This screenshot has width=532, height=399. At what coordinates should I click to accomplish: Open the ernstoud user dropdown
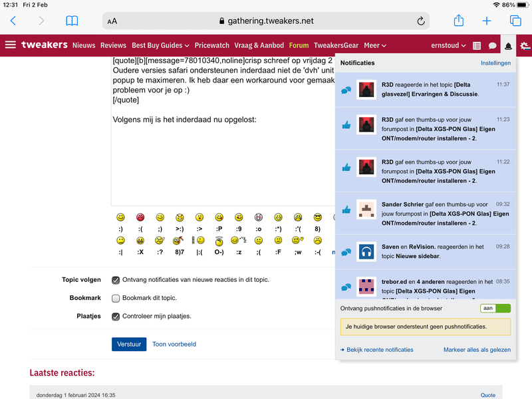[x=448, y=45]
